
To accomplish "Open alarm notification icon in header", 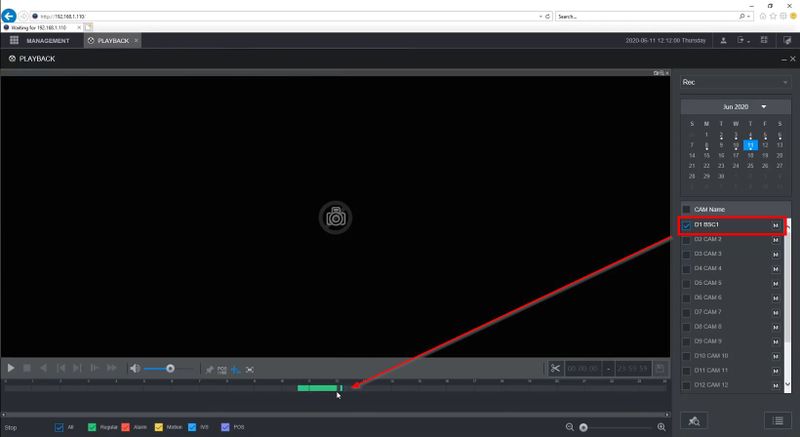I will click(787, 40).
